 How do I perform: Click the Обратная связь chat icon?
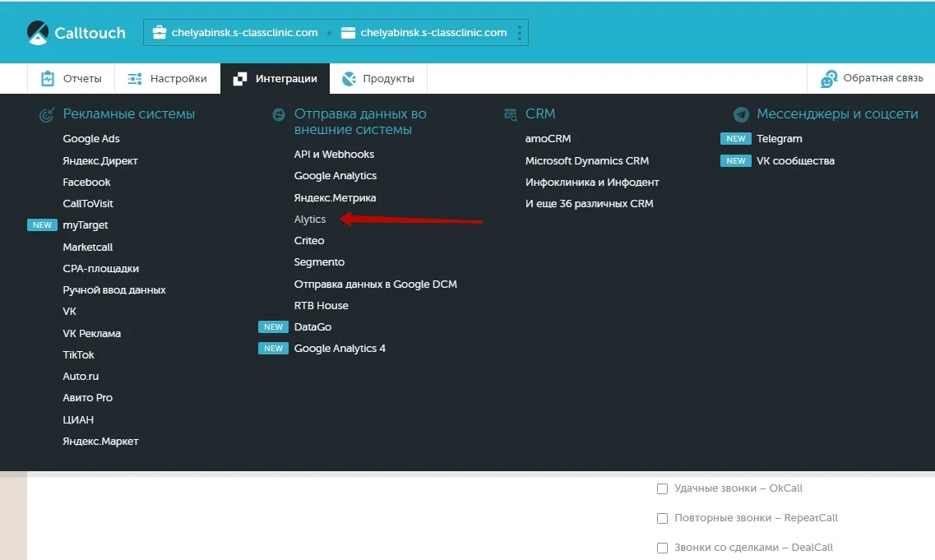tap(829, 79)
